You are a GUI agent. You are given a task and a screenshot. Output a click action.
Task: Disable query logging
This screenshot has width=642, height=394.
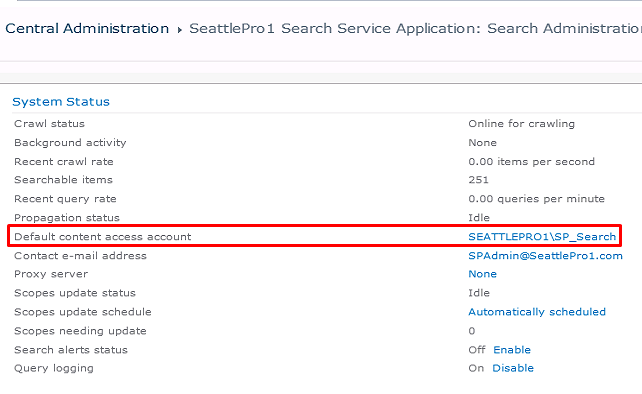[513, 368]
